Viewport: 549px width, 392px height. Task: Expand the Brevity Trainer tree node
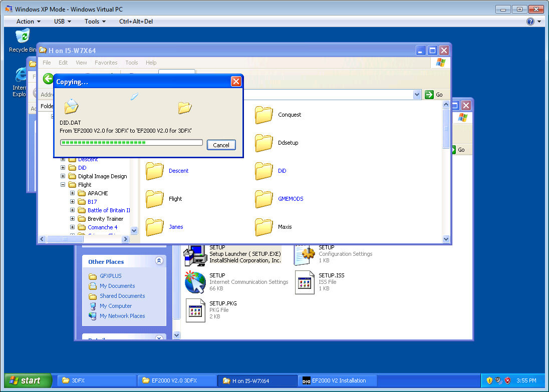(x=72, y=219)
